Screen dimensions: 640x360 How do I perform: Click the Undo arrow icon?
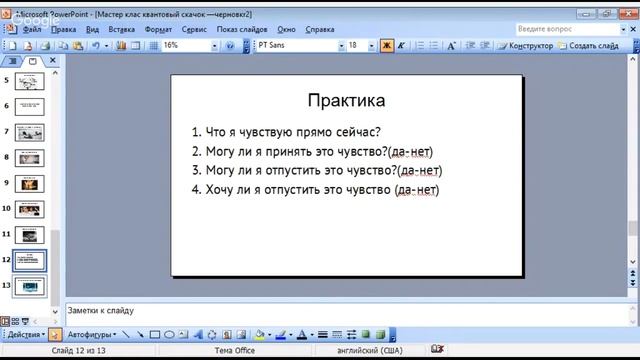(95, 46)
